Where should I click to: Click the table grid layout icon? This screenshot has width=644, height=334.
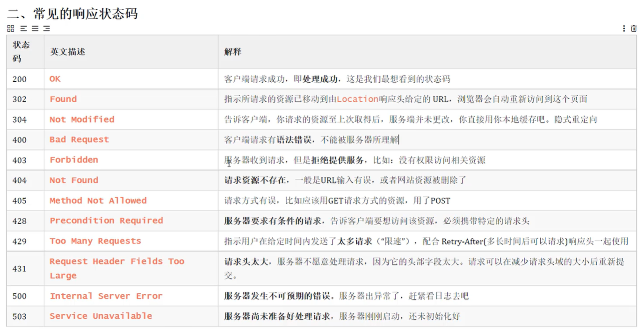click(11, 28)
